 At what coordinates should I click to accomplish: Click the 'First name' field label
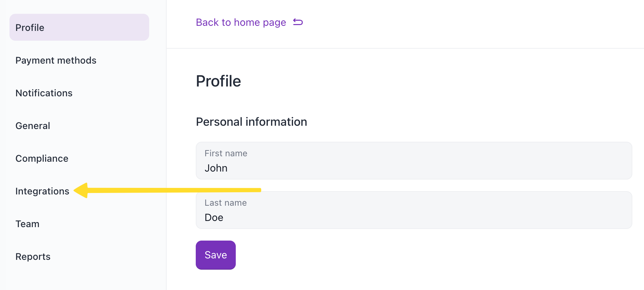click(226, 153)
